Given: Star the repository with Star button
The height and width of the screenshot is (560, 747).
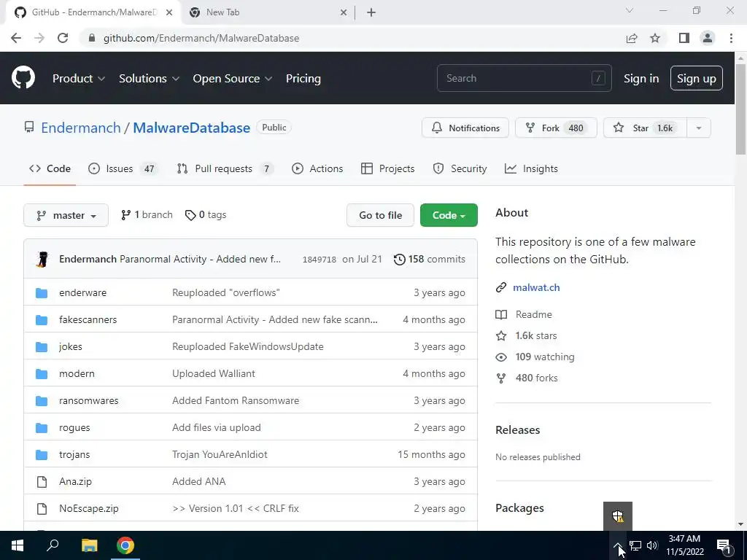Looking at the screenshot, I should tap(646, 128).
